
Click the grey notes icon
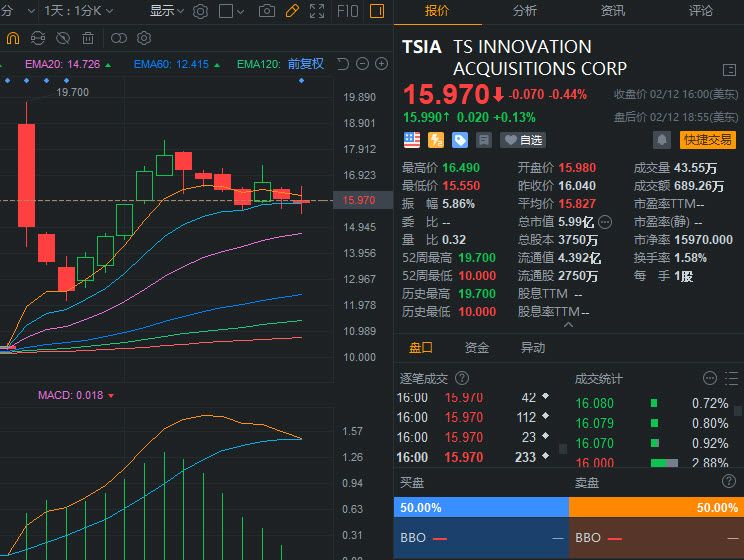[484, 140]
